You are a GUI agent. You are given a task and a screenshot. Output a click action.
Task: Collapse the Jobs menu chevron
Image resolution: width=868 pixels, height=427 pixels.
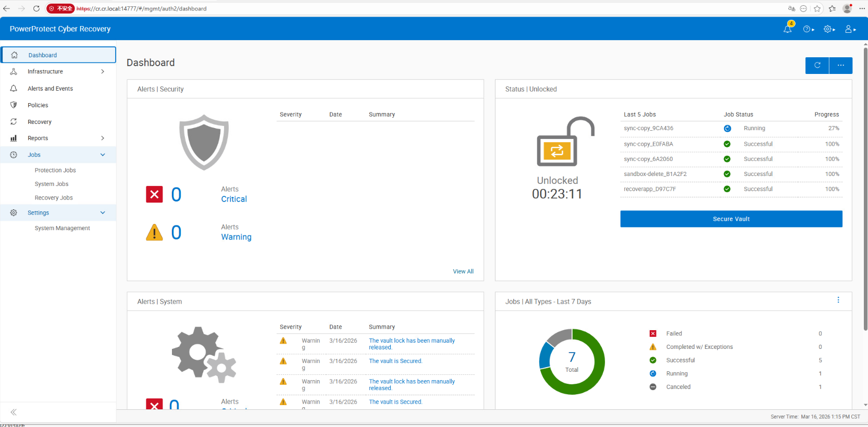click(103, 155)
